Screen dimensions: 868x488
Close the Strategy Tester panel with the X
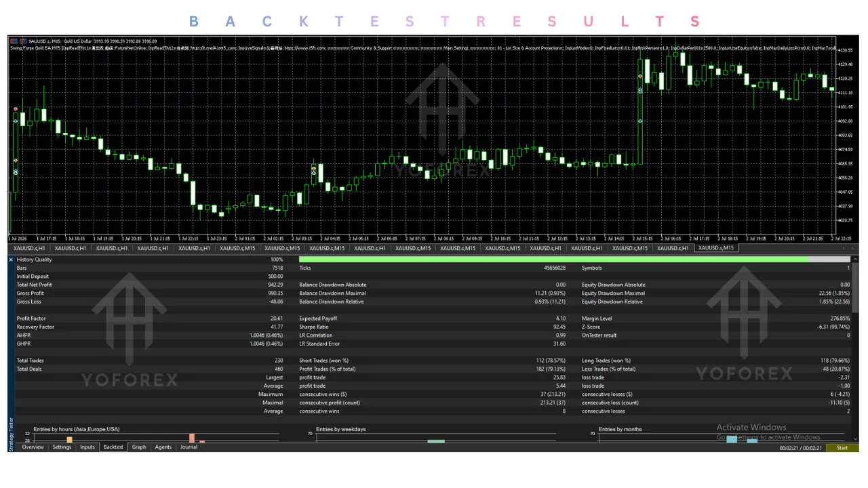tap(11, 260)
